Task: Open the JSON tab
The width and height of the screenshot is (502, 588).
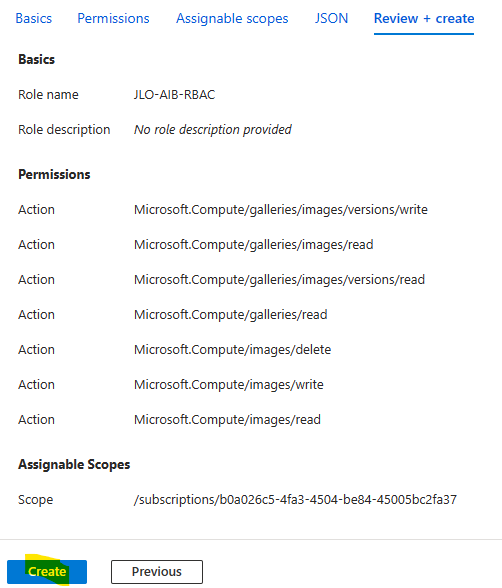Action: (331, 18)
